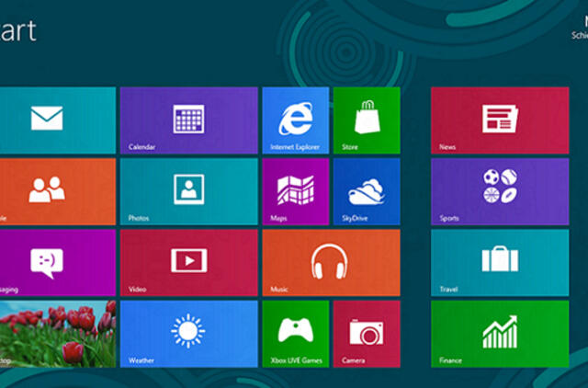The height and width of the screenshot is (388, 588).
Task: Open the Sports tile
Action: click(x=500, y=192)
